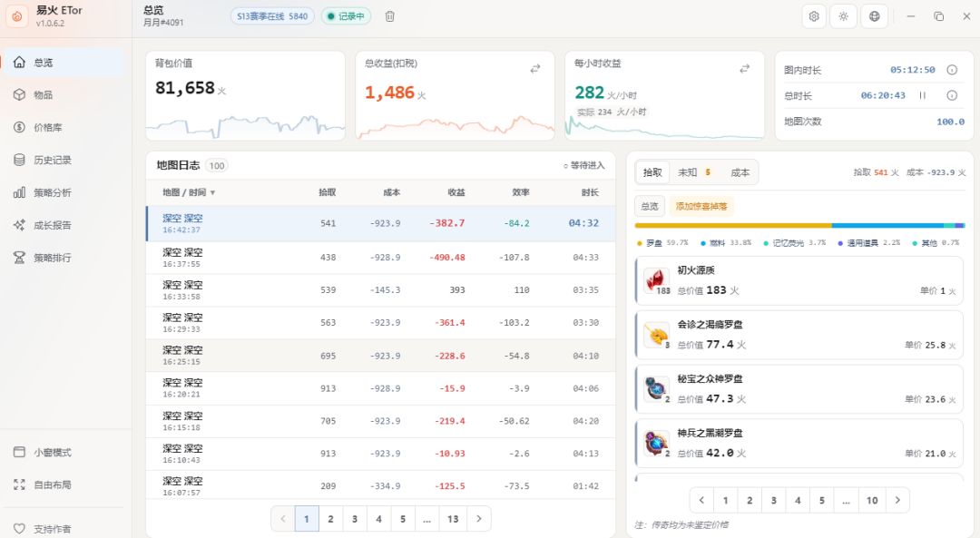Open the 价格库 price library page
Image resolution: width=980 pixels, height=538 pixels.
64,128
